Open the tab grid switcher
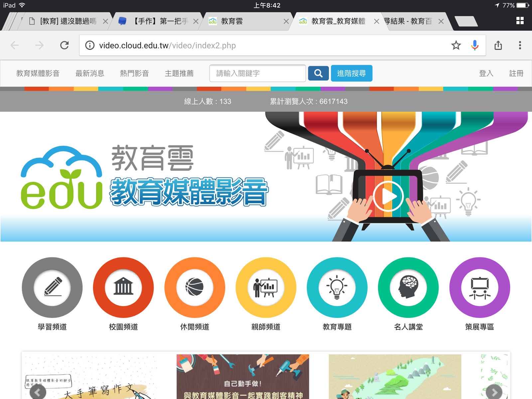This screenshot has width=532, height=399. pos(520,21)
